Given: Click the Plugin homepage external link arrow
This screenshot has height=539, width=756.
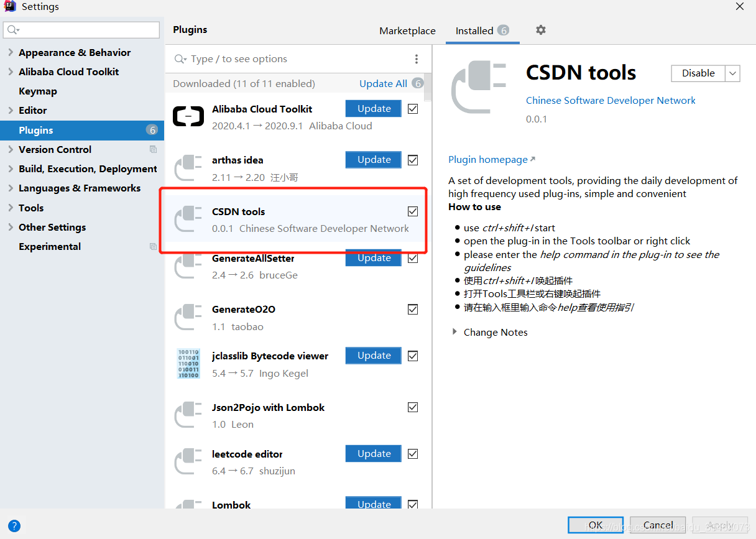Looking at the screenshot, I should point(533,160).
